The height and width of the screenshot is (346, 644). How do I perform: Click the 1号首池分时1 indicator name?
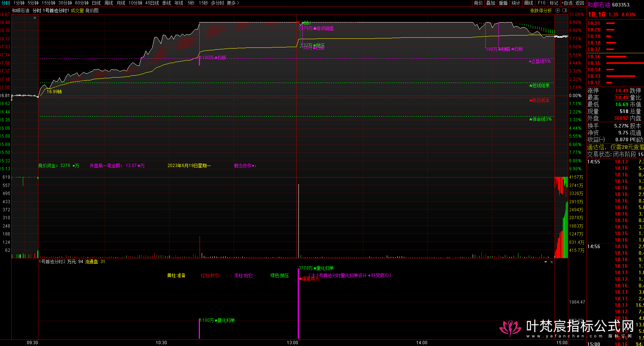tap(56, 11)
